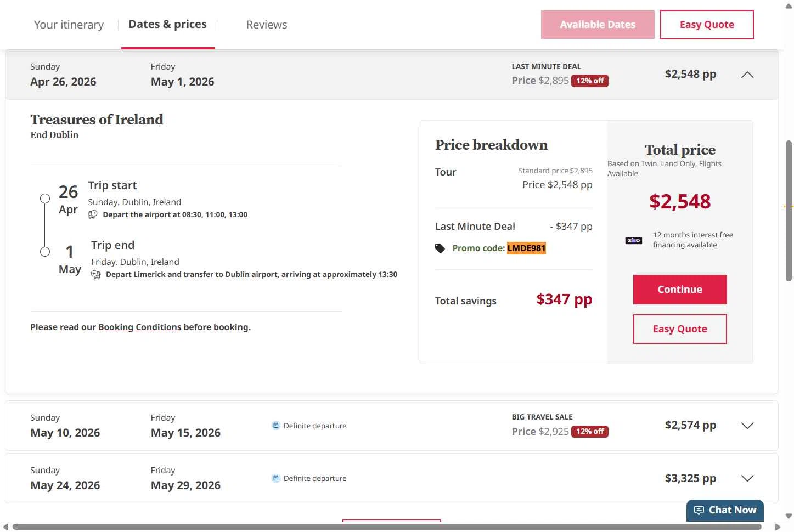This screenshot has width=794, height=532.
Task: Click Definite departure label for May 10
Action: point(315,426)
